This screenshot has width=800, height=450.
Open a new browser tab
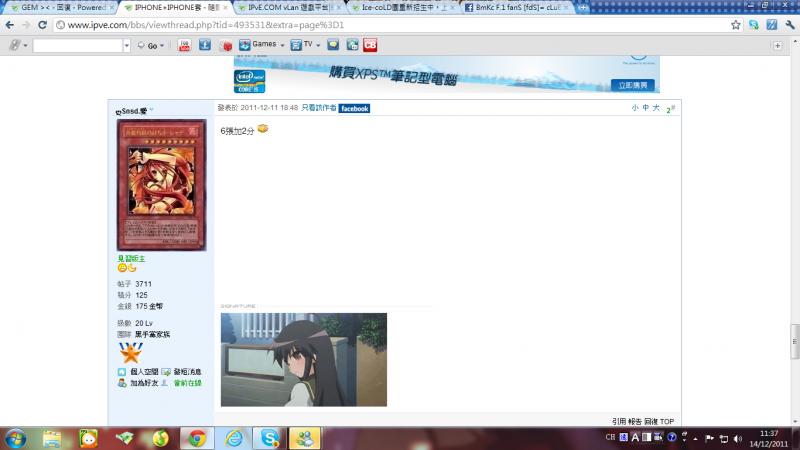click(583, 7)
